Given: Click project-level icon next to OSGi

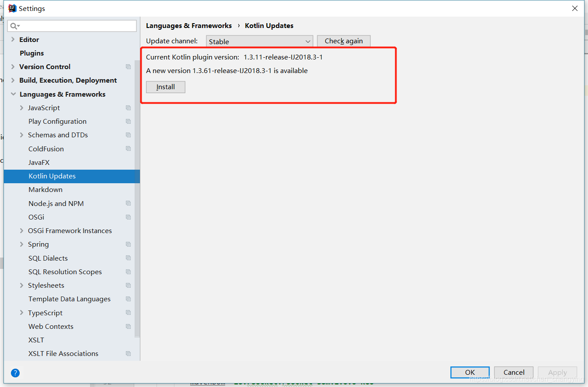Looking at the screenshot, I should [128, 217].
